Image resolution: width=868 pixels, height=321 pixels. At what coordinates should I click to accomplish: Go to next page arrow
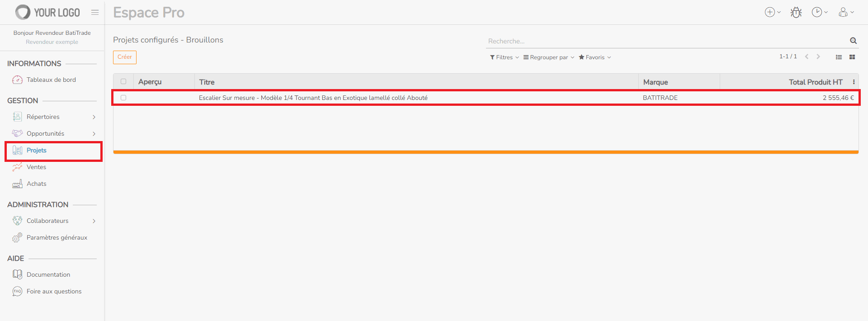[818, 57]
